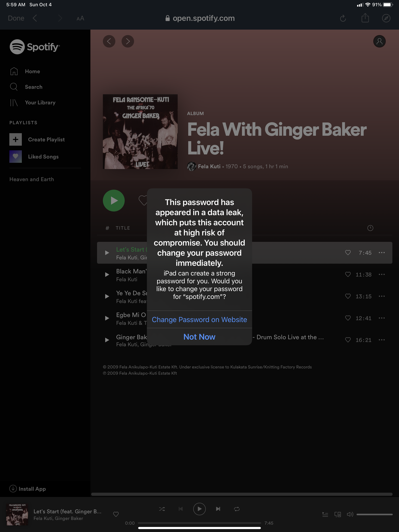
Task: Click the green album play button
Action: 114,200
